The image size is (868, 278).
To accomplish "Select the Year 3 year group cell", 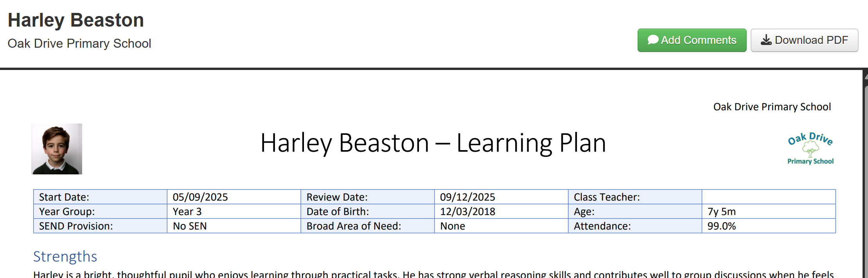I will click(x=187, y=212).
